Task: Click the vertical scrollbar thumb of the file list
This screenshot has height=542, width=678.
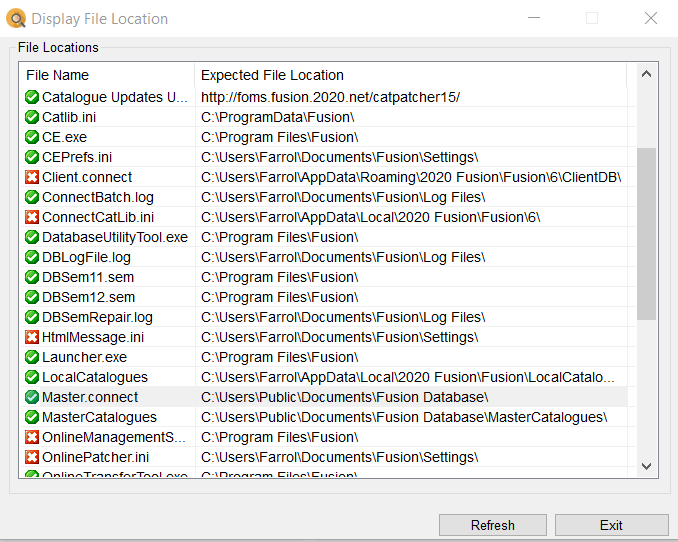Action: click(646, 234)
